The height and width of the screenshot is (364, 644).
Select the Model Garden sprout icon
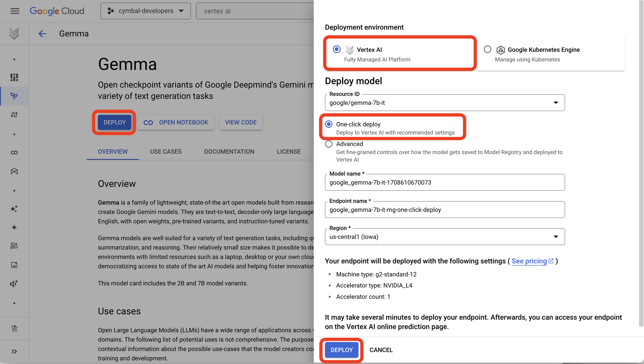(x=14, y=96)
